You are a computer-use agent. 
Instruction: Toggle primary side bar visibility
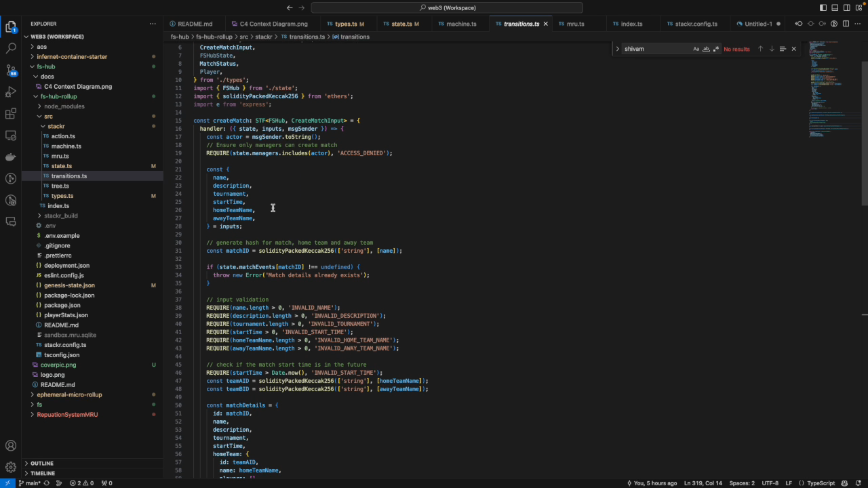click(x=823, y=7)
